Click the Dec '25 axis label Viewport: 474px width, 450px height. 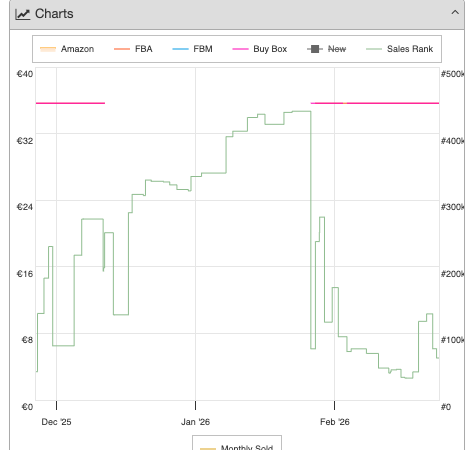pos(56,422)
